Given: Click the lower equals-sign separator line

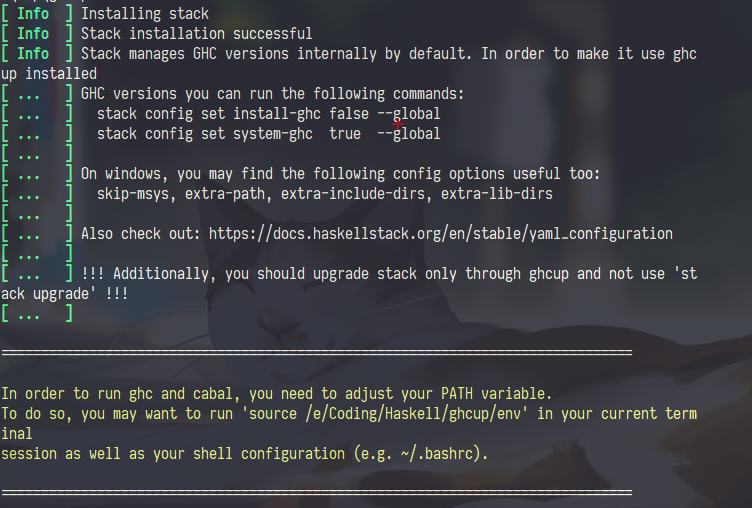Looking at the screenshot, I should point(317,492).
